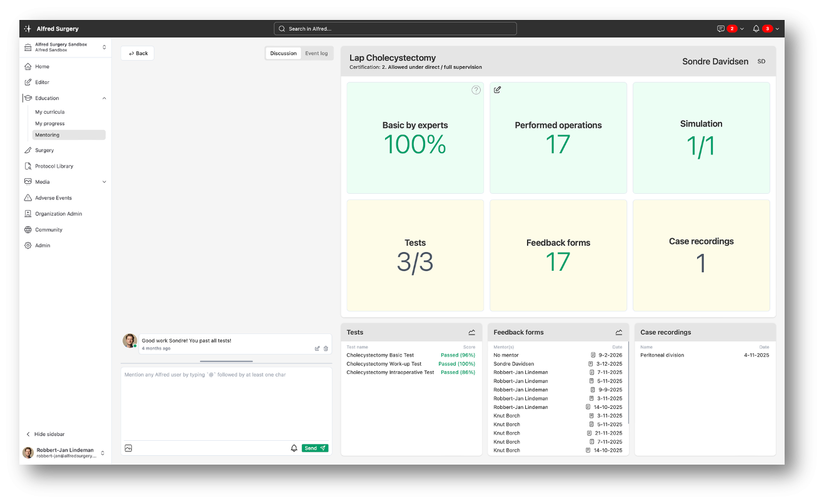Open the Cholecystectomy Work-up Test row
The image size is (824, 504).
pos(411,364)
